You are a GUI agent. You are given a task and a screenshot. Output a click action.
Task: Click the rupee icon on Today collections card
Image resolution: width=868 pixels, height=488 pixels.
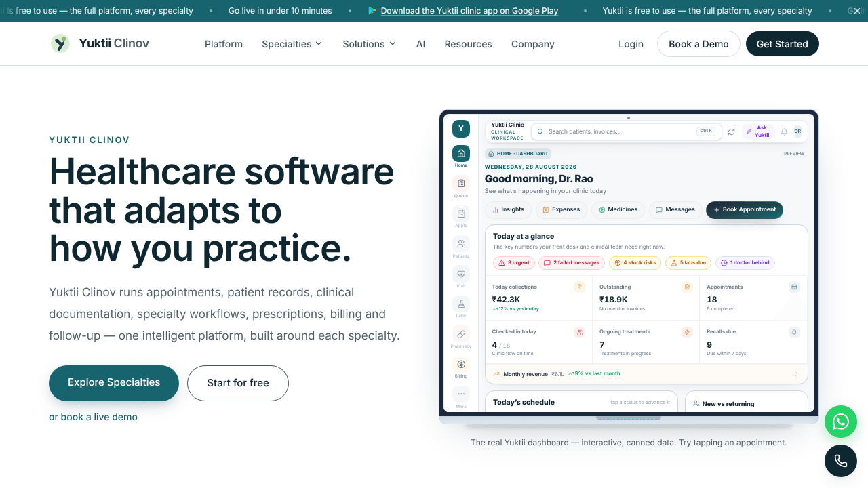tap(579, 287)
